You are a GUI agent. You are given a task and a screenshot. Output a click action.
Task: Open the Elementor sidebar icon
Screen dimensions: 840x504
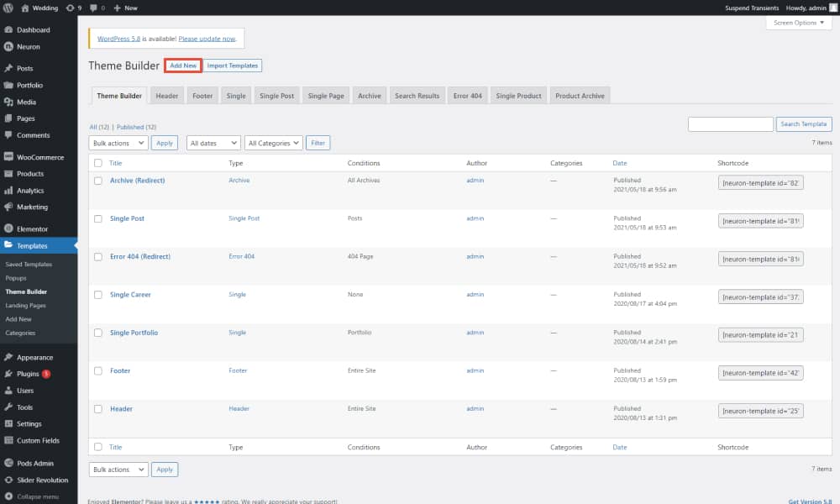point(8,228)
